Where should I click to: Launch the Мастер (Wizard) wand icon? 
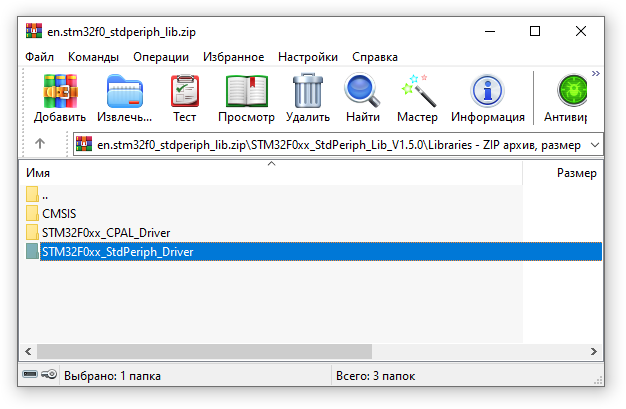pos(418,91)
